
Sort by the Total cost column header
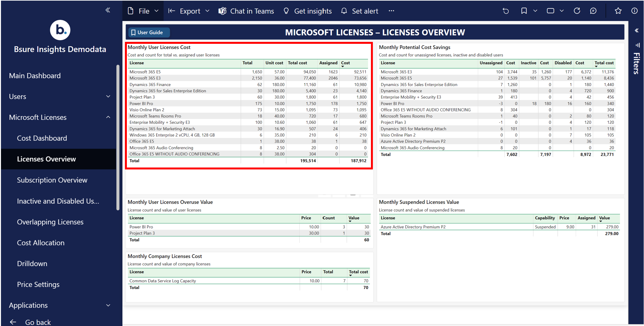[x=297, y=63]
